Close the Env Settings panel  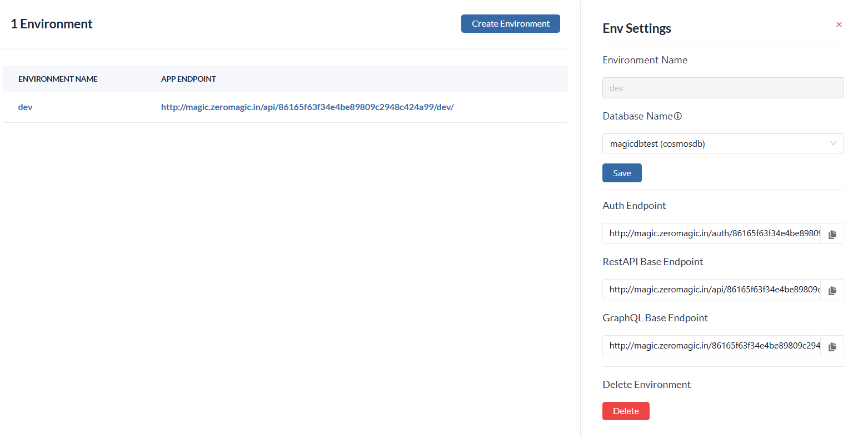pyautogui.click(x=839, y=24)
